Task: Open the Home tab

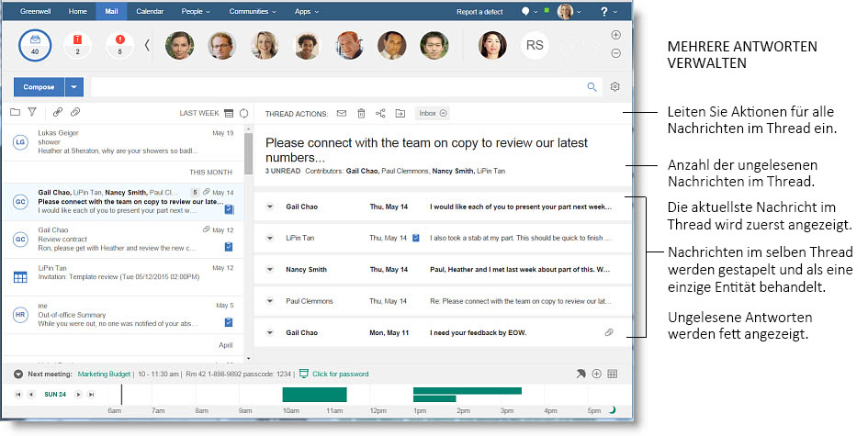Action: (77, 11)
